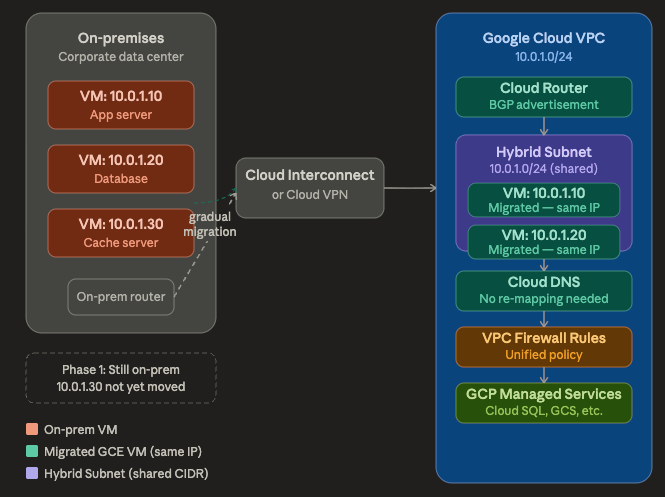Click the Cloud Router BGP advertisement box
The width and height of the screenshot is (665, 497).
(544, 97)
